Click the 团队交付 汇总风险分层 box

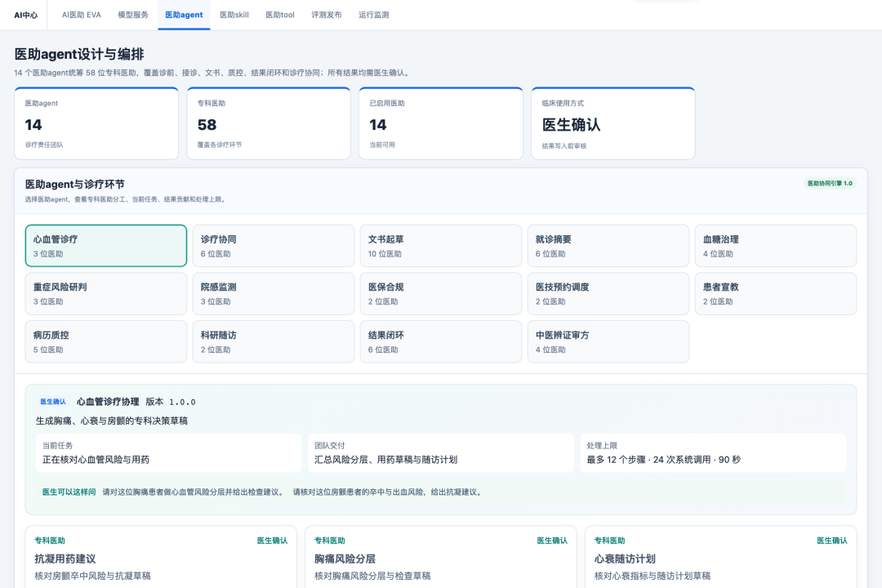[x=441, y=453]
